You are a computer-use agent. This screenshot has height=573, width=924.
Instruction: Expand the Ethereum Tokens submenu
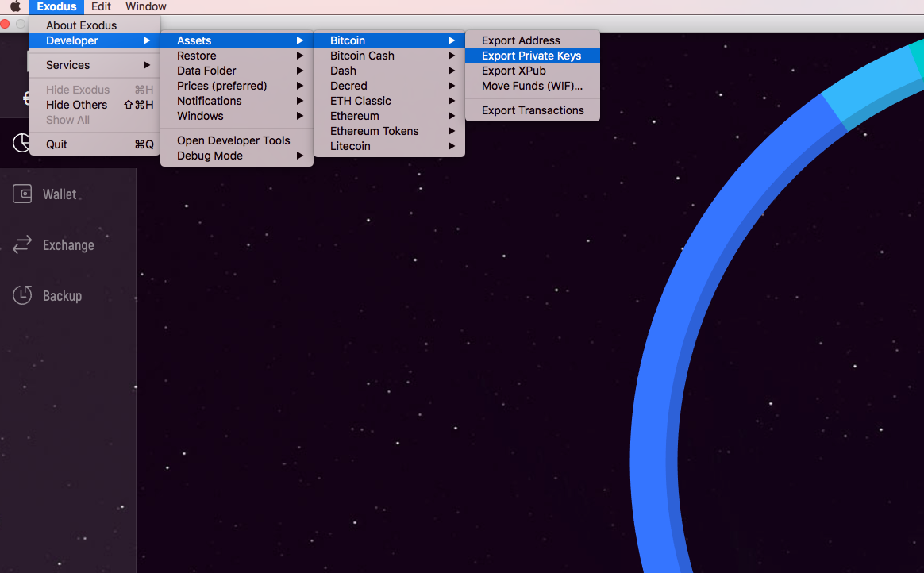coord(390,131)
